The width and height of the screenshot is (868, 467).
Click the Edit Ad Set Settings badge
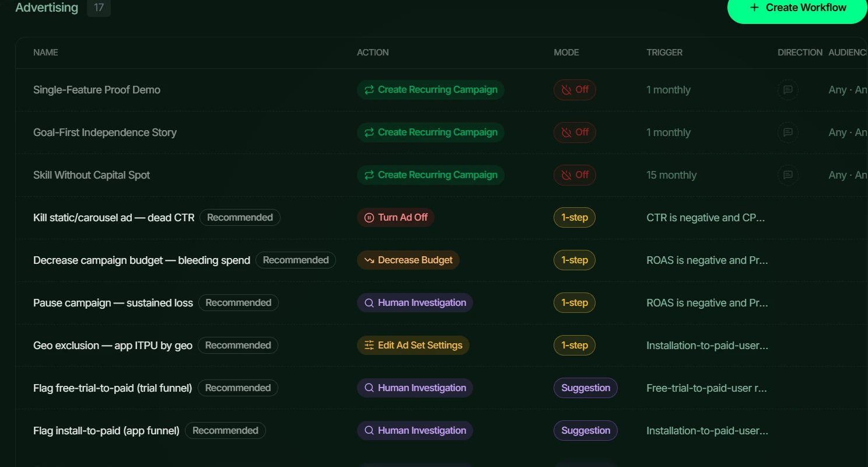(413, 346)
